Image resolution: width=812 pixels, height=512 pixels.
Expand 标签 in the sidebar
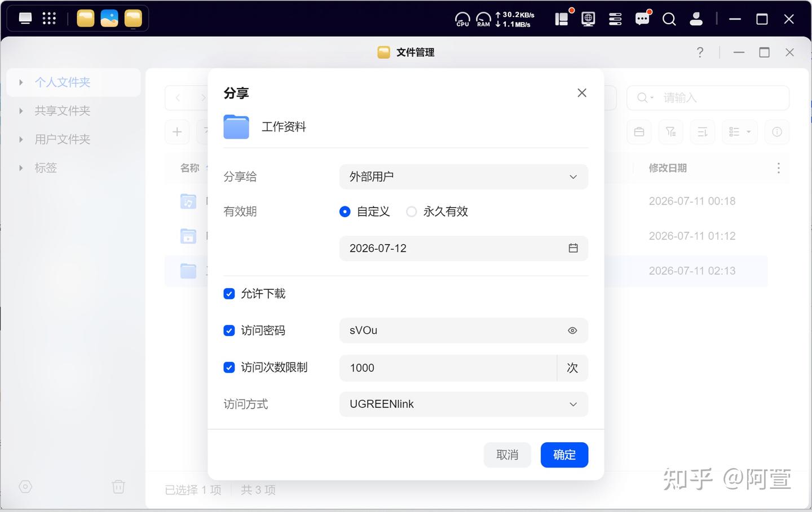pyautogui.click(x=21, y=168)
